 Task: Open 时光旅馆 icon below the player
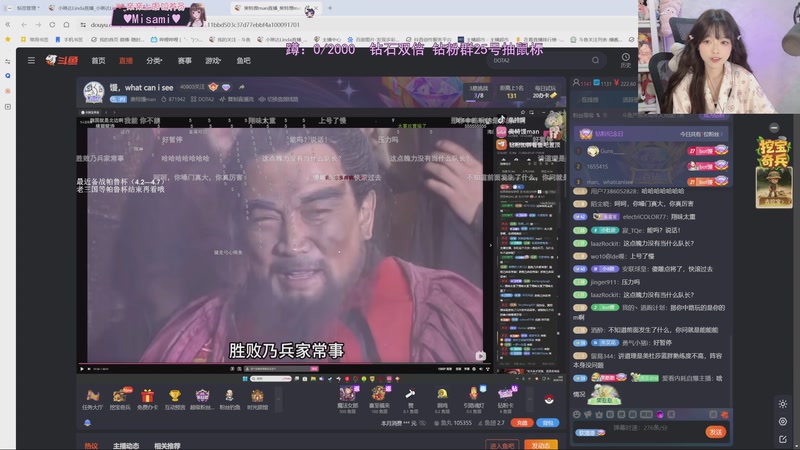coord(257,399)
